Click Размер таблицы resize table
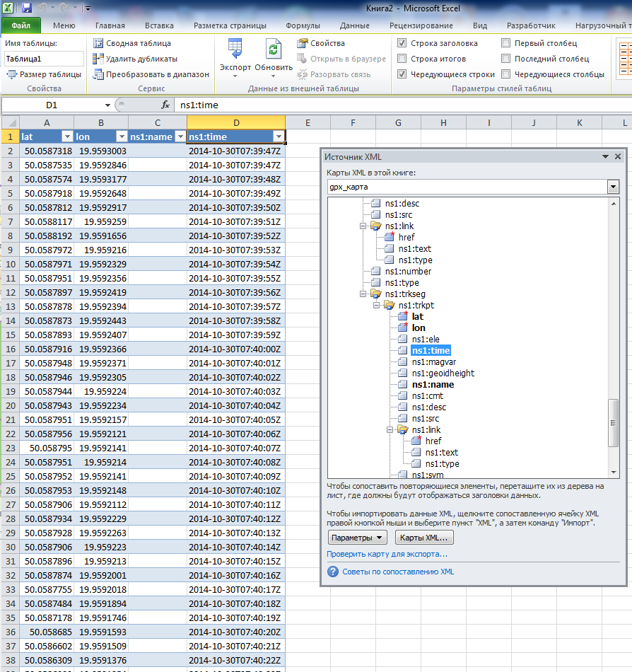This screenshot has width=632, height=672. point(44,74)
